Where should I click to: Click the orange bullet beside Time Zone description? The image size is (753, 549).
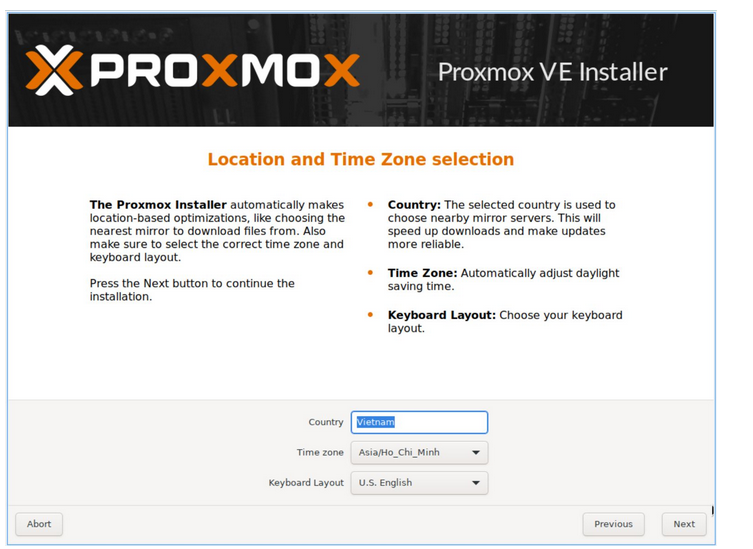(x=370, y=273)
